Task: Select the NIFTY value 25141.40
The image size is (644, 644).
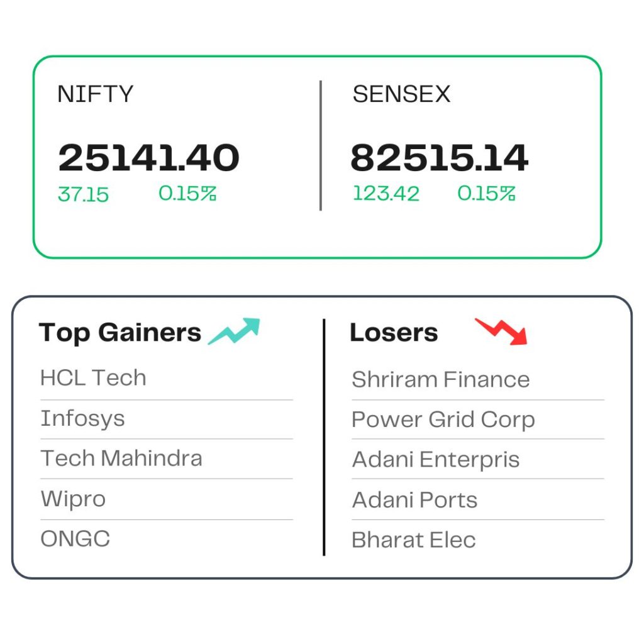Action: (148, 158)
